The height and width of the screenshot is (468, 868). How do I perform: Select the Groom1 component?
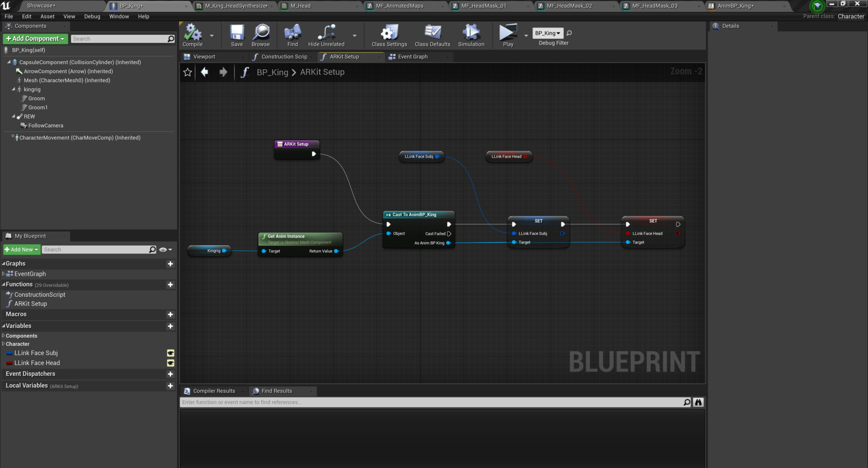[x=38, y=108]
